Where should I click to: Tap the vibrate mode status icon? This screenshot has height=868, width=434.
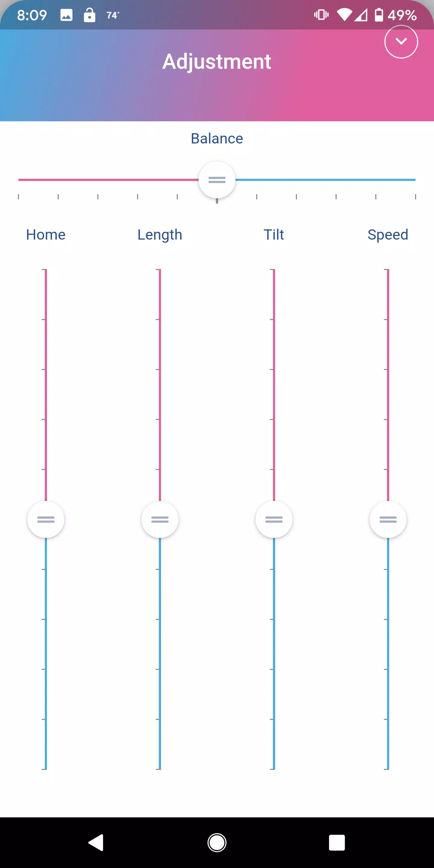(x=321, y=15)
